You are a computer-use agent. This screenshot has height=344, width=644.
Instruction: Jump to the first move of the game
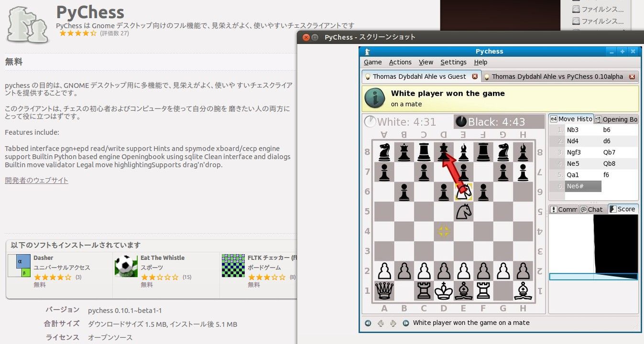pos(368,323)
